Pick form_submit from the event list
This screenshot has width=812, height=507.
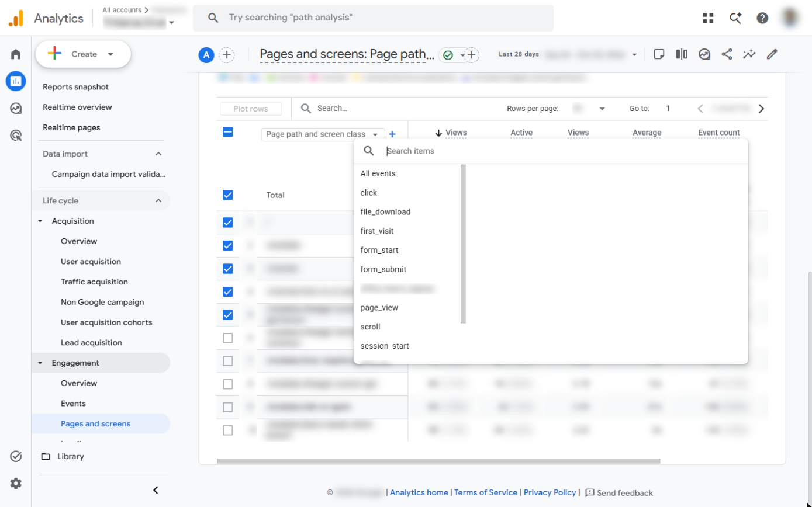click(383, 269)
